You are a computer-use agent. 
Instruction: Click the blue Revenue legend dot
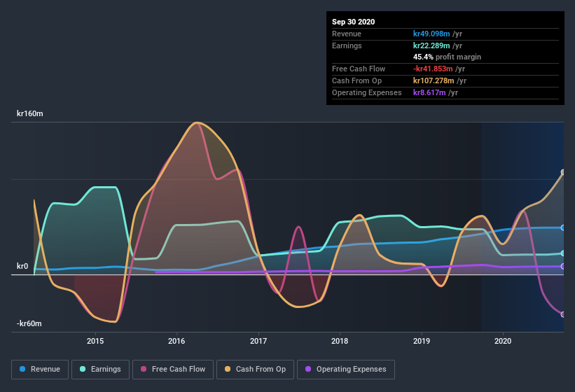tap(22, 369)
